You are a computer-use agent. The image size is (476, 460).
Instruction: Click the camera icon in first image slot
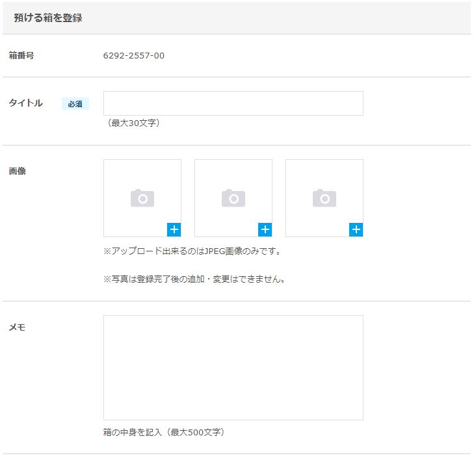pyautogui.click(x=142, y=198)
